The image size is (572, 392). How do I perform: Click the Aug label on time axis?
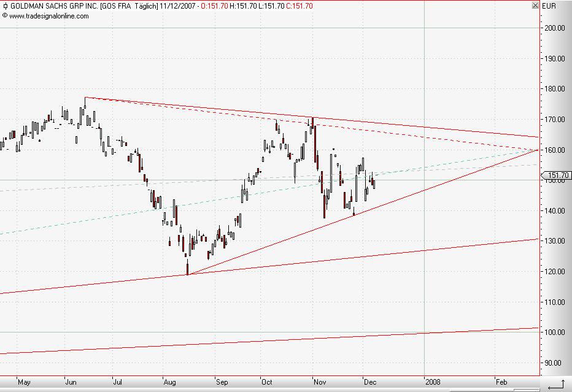[x=169, y=382]
